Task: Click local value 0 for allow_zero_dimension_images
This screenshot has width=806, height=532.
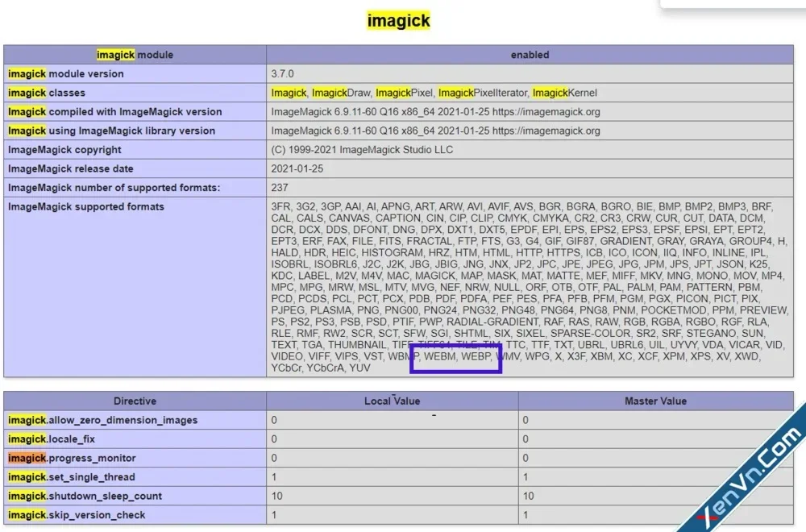Action: pyautogui.click(x=274, y=420)
